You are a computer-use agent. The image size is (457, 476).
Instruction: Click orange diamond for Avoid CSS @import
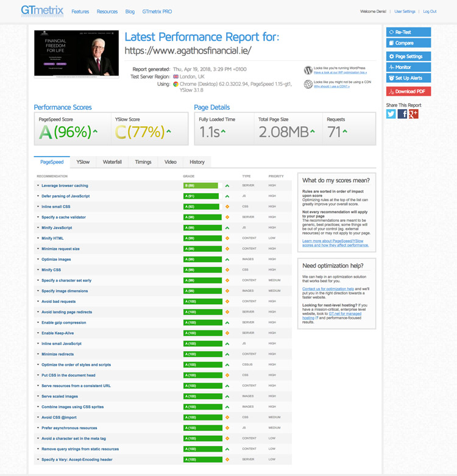coord(227,417)
